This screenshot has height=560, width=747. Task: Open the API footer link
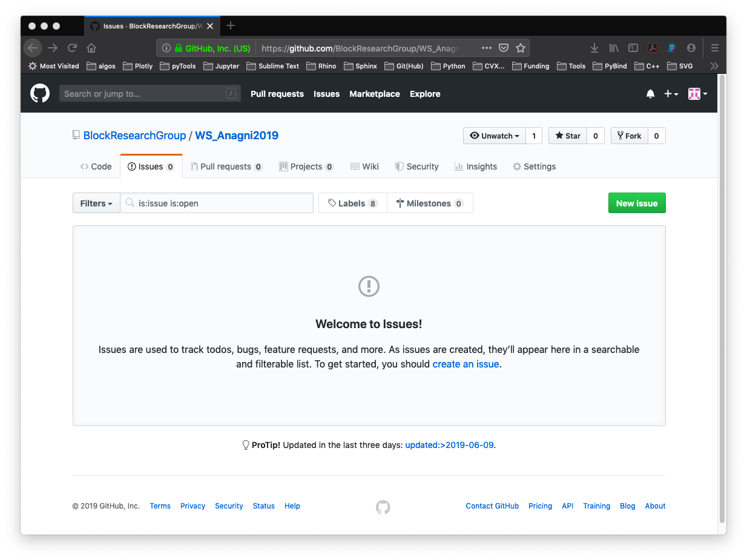click(x=567, y=506)
